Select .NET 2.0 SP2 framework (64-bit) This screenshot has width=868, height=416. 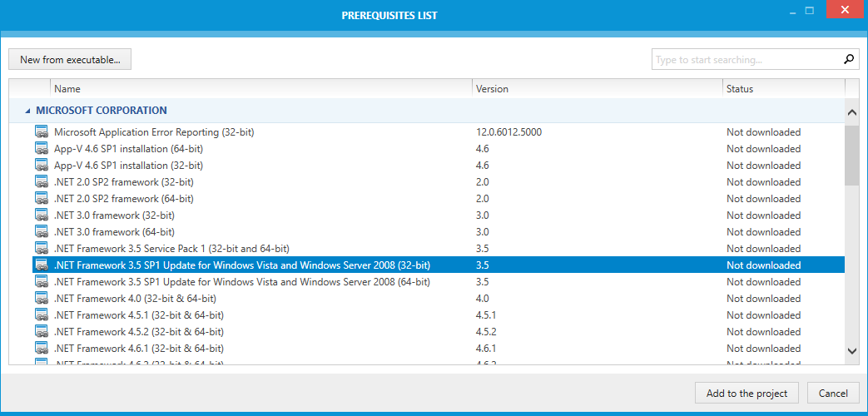124,199
